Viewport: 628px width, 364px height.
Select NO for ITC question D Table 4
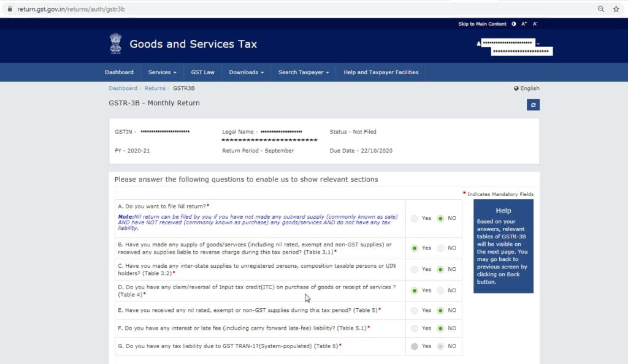pos(440,291)
